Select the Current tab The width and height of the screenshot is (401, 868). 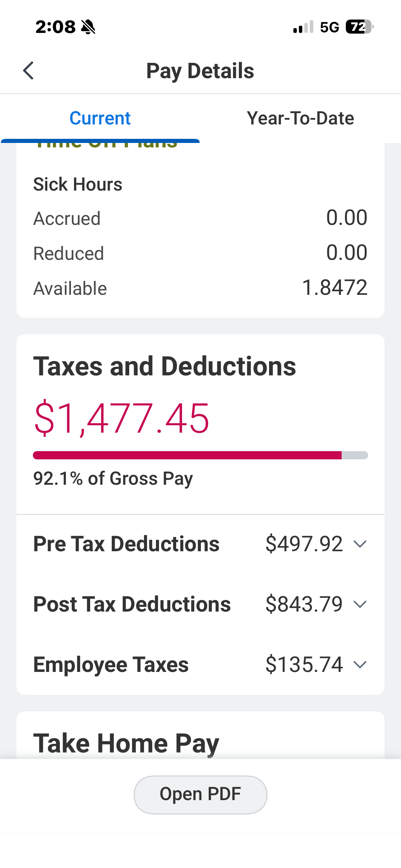pyautogui.click(x=100, y=118)
